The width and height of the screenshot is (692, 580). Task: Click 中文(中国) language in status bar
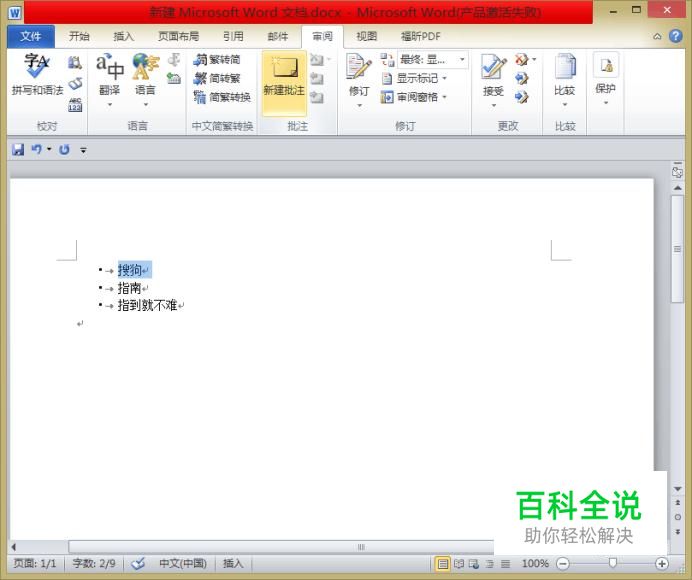pos(183,563)
